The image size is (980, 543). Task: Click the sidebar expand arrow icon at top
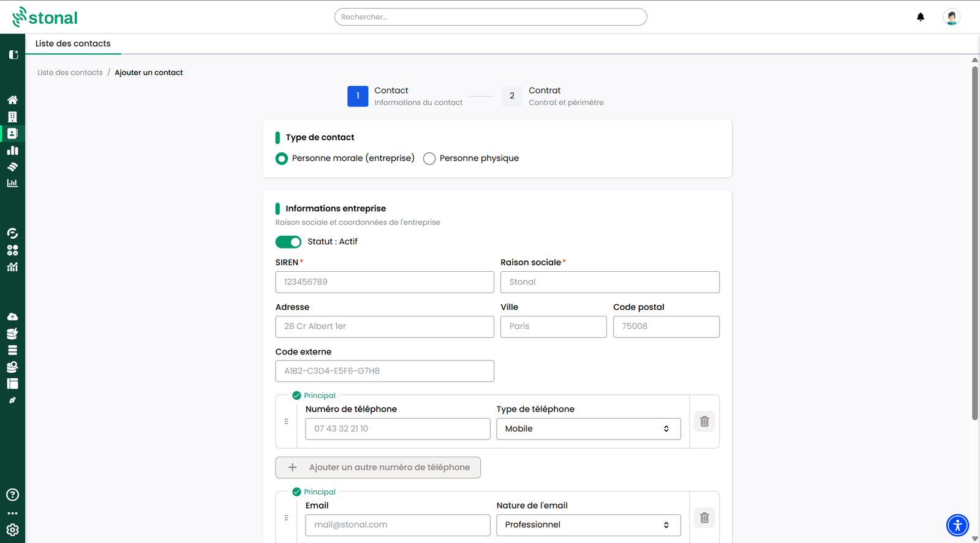pyautogui.click(x=13, y=54)
